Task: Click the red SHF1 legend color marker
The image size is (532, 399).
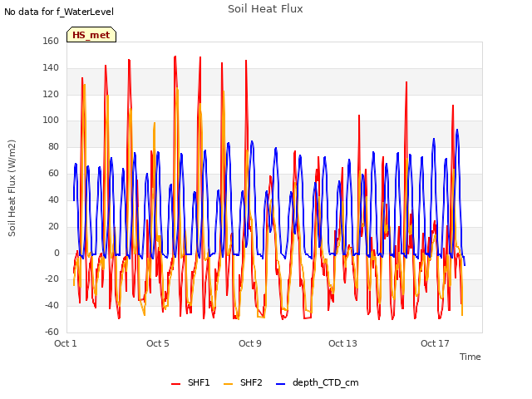Action: pyautogui.click(x=175, y=384)
